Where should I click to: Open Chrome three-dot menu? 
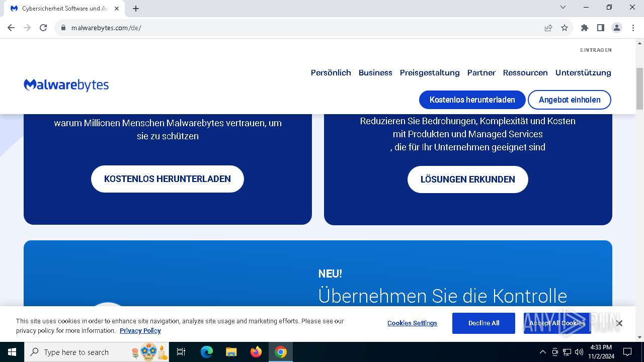(x=633, y=28)
